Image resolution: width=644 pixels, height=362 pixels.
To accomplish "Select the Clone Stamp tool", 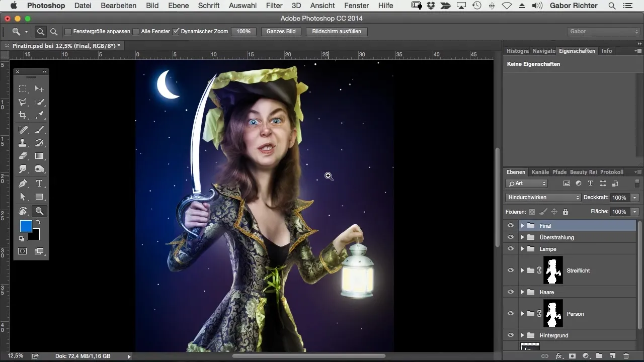I will (x=23, y=143).
